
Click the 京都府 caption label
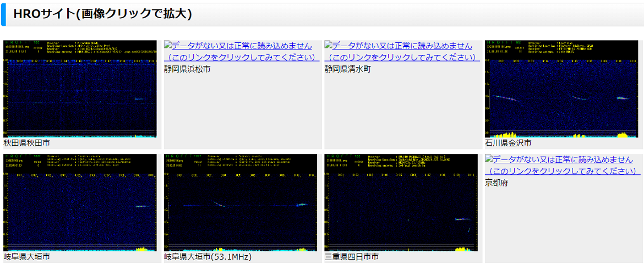(x=496, y=183)
